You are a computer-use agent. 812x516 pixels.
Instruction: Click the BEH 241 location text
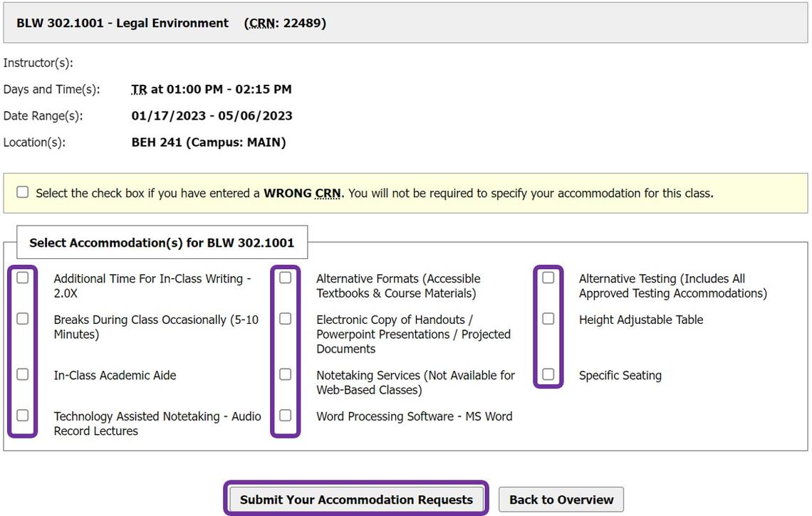click(207, 142)
